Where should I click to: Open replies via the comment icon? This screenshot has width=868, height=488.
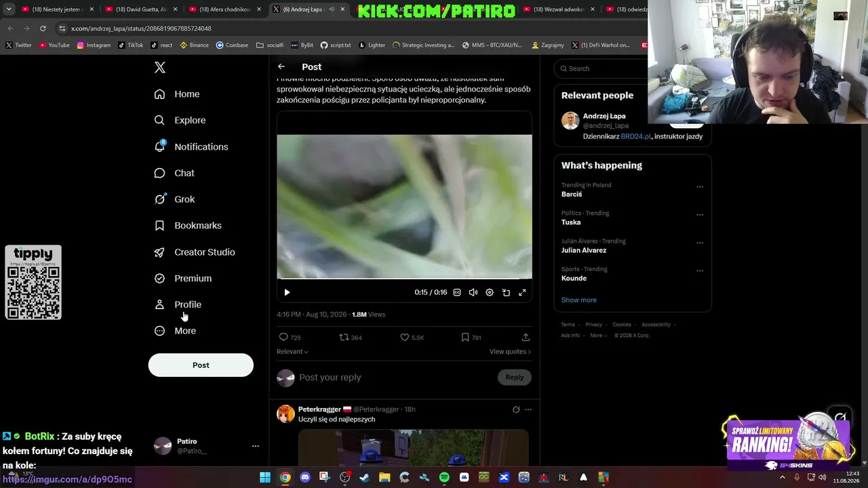click(x=283, y=337)
